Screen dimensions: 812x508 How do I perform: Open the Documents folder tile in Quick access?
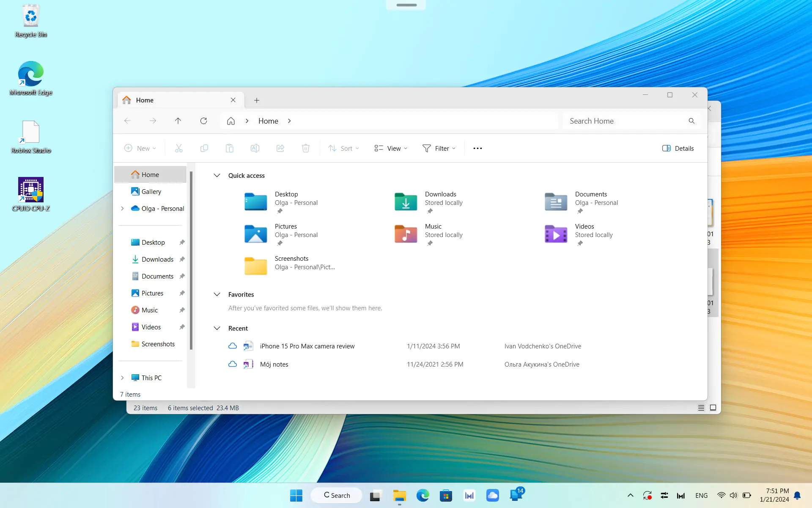click(582, 202)
